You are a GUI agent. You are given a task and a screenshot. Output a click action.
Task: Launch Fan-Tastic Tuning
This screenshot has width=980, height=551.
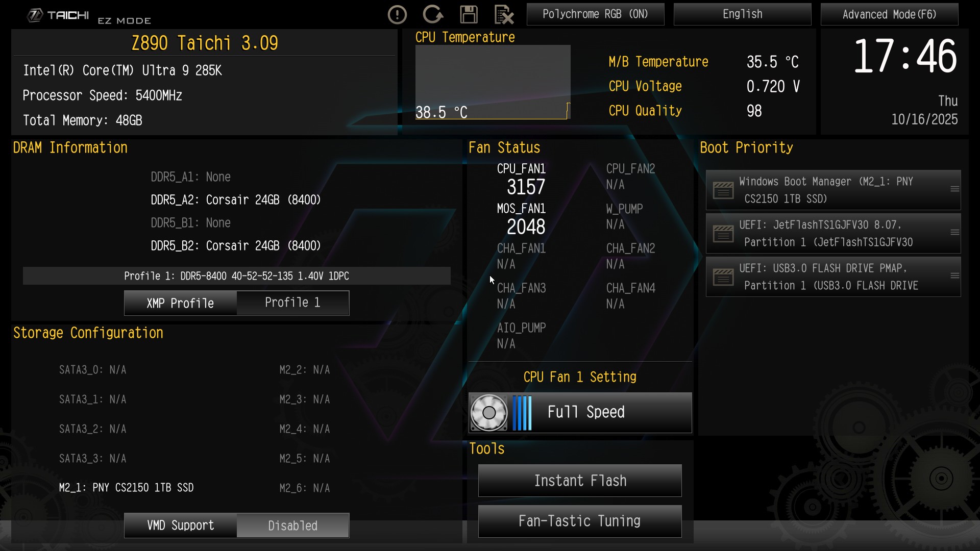(580, 521)
